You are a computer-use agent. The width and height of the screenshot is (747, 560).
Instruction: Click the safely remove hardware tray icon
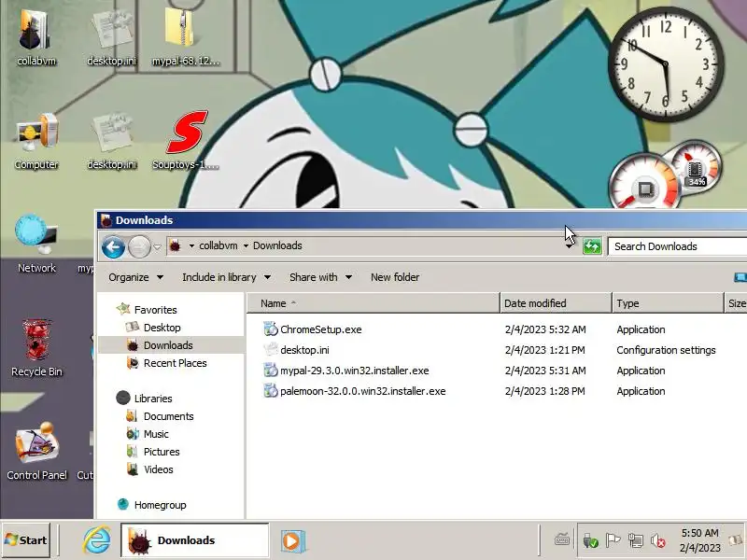tap(590, 540)
